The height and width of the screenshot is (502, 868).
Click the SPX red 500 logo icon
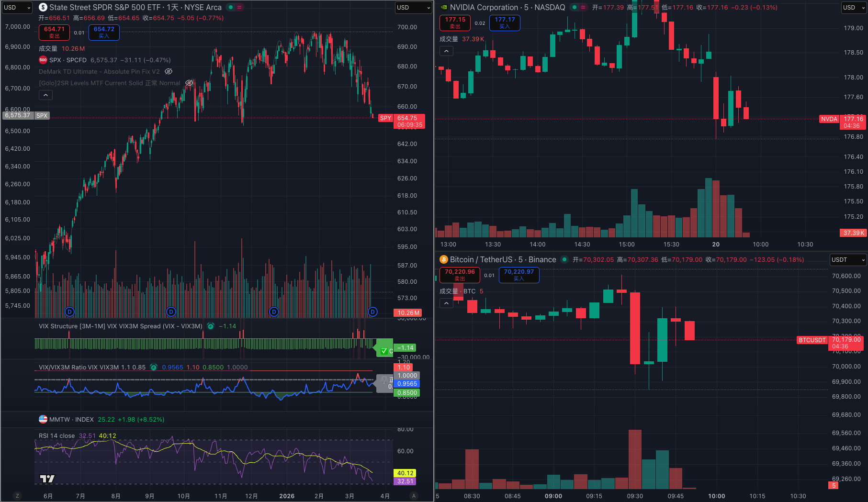click(43, 60)
